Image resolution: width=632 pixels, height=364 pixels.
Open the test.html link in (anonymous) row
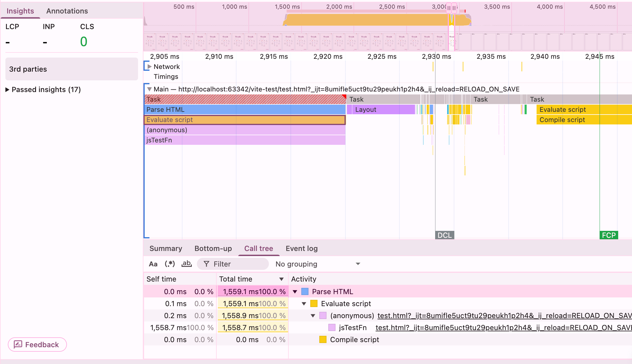click(504, 316)
